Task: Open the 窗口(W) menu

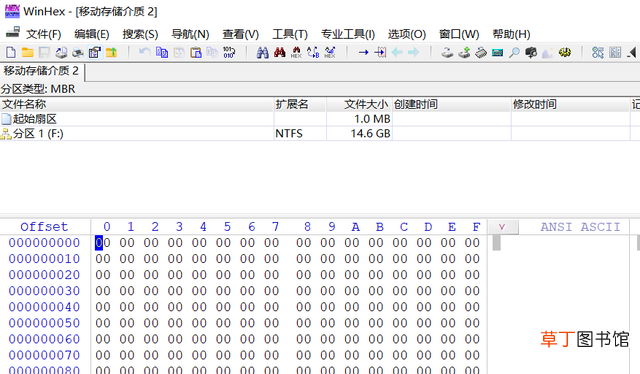Action: coord(459,34)
